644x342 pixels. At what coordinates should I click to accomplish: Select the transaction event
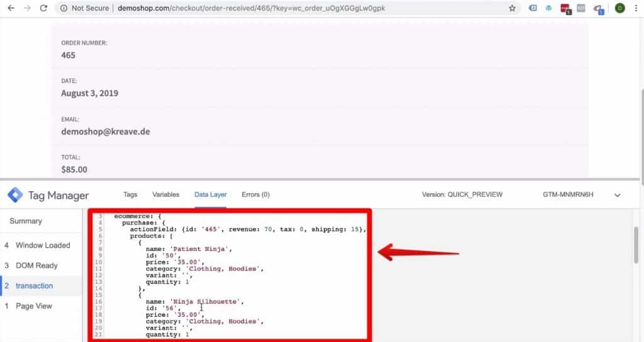coord(34,285)
